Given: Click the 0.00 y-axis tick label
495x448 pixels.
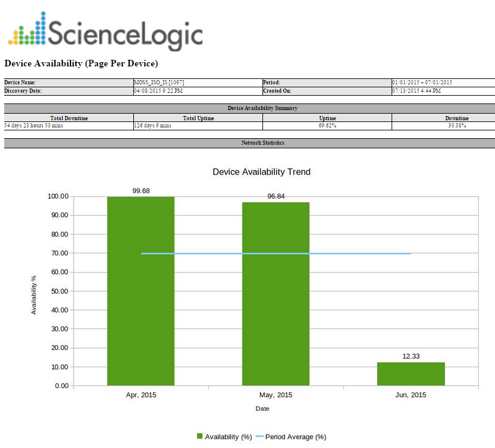Looking at the screenshot, I should coord(62,386).
